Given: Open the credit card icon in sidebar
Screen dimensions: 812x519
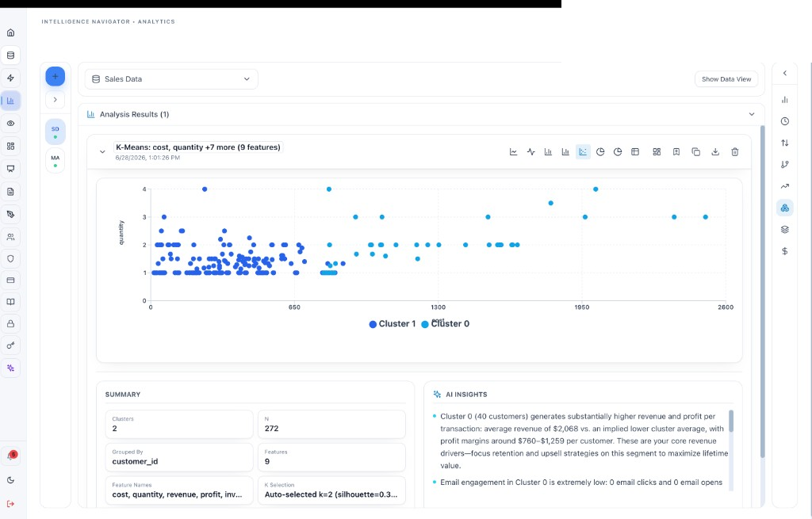Looking at the screenshot, I should [x=10, y=280].
